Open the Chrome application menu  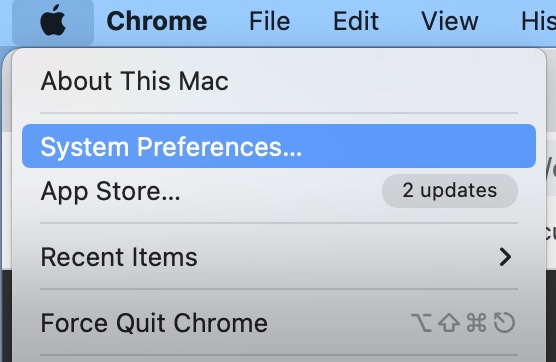pyautogui.click(x=157, y=21)
